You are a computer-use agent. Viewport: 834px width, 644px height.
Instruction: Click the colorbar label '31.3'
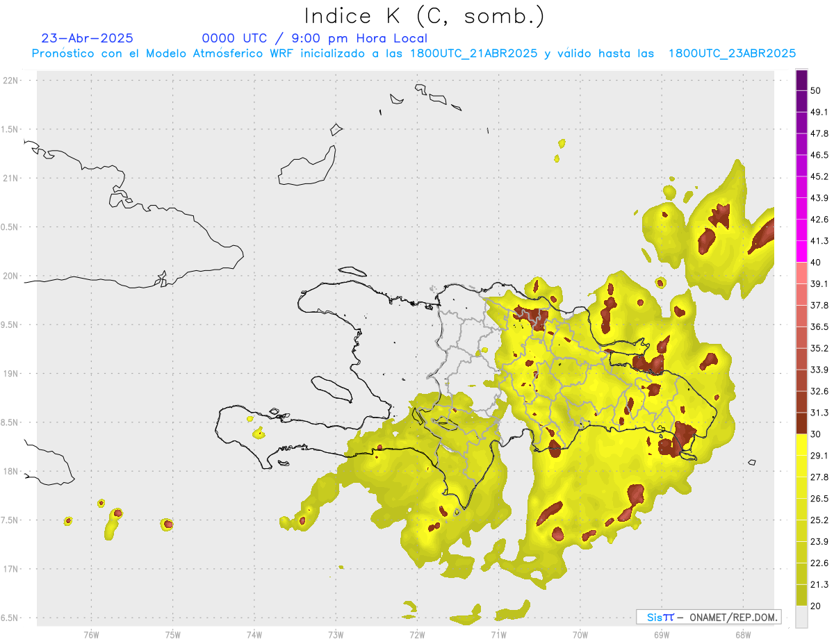(x=819, y=413)
